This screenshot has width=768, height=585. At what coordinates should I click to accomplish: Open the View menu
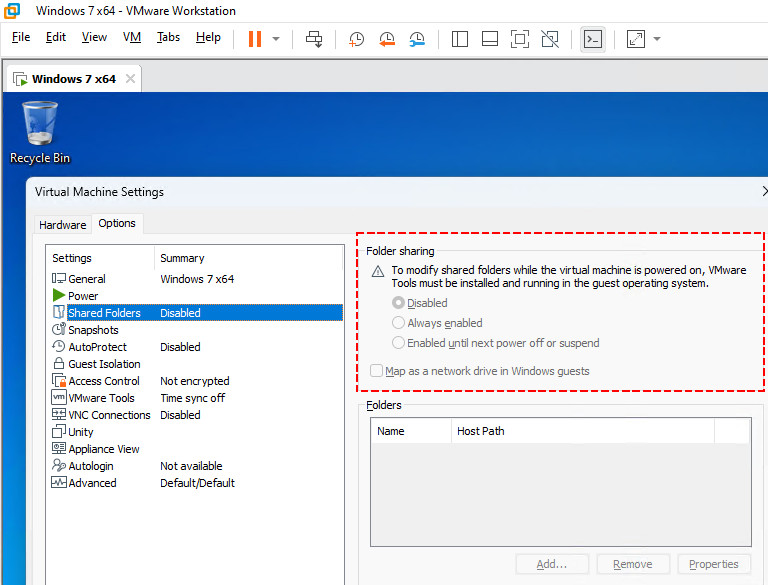point(94,37)
